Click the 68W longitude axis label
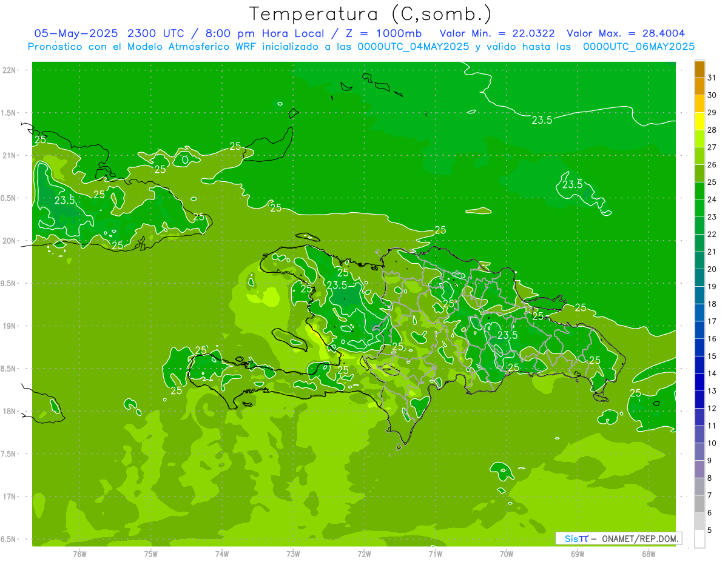Screen dimensions: 728x562 click(649, 554)
